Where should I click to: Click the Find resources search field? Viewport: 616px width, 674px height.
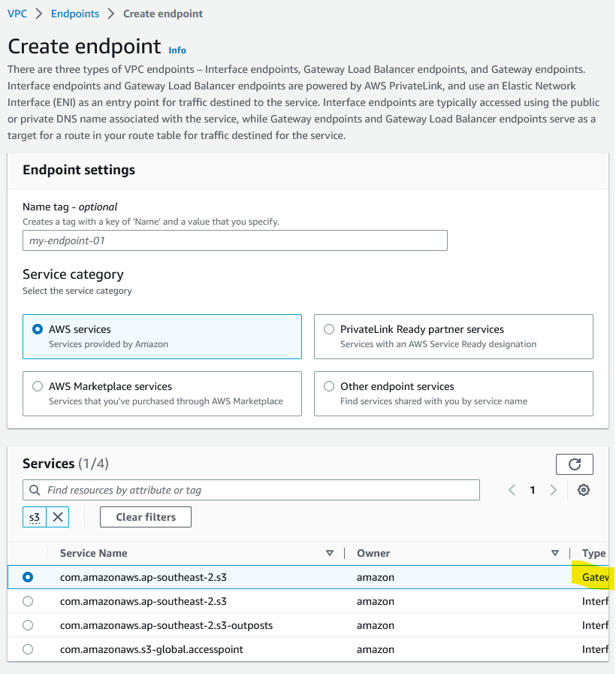coord(251,490)
